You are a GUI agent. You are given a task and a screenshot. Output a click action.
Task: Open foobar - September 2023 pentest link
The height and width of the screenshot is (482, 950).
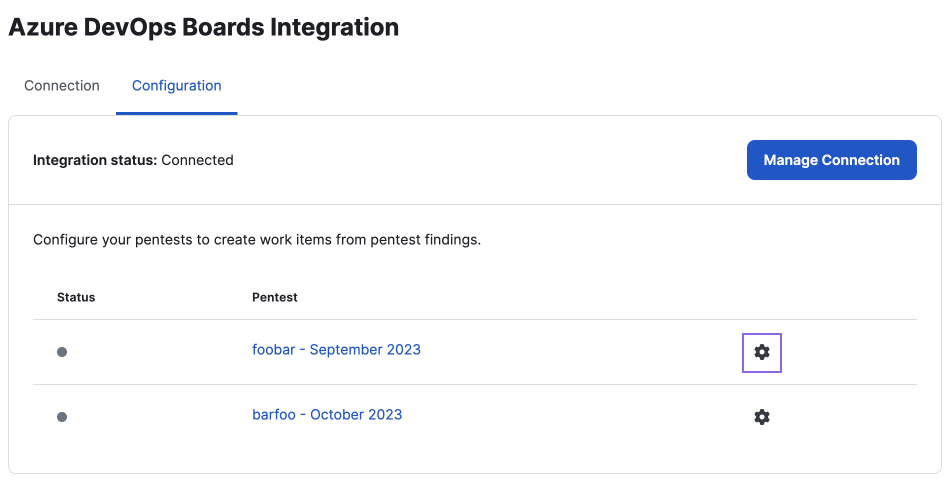[336, 349]
